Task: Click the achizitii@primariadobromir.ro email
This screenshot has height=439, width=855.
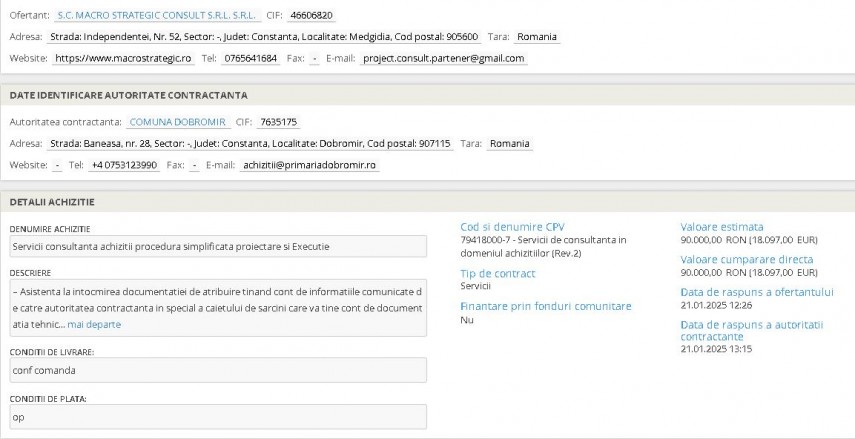Action: click(x=309, y=165)
